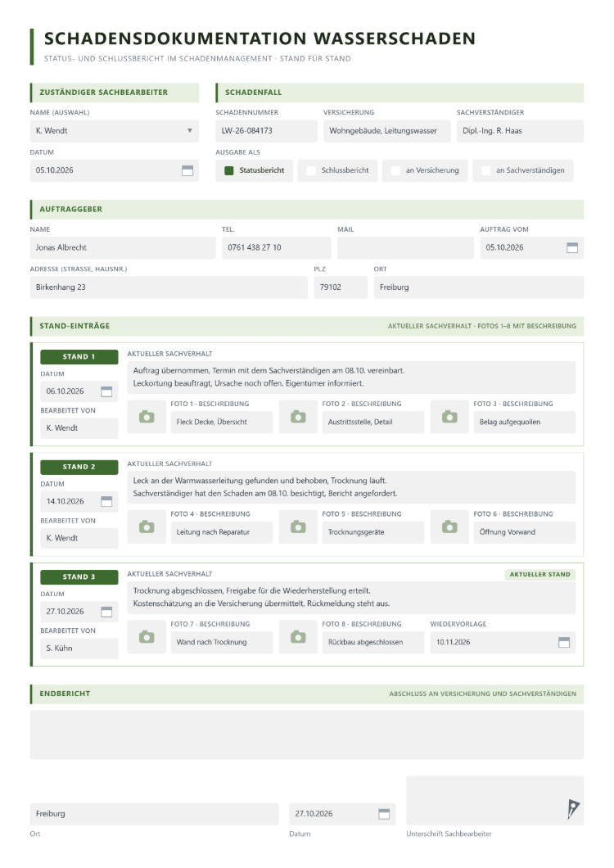
Task: Click the Auftraggeber section header
Action: (307, 210)
